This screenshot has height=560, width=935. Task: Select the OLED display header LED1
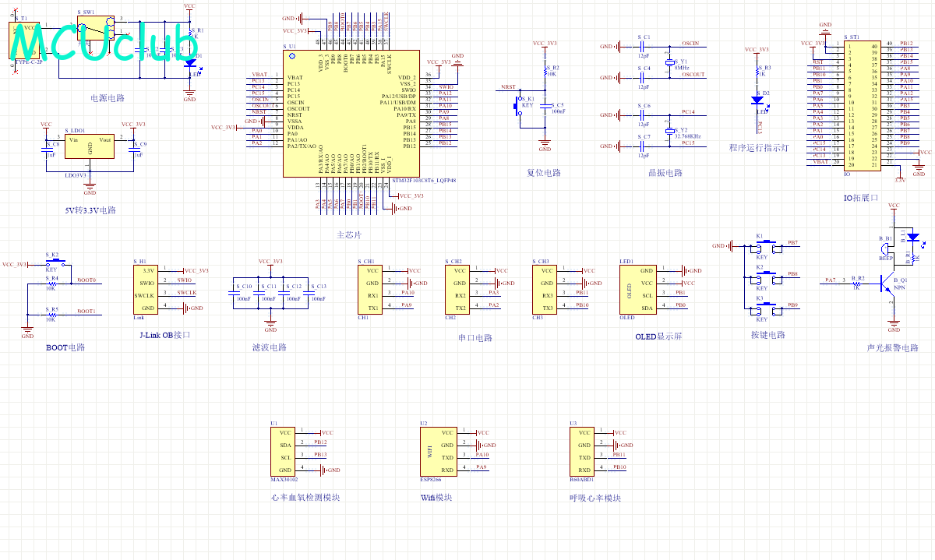(638, 289)
